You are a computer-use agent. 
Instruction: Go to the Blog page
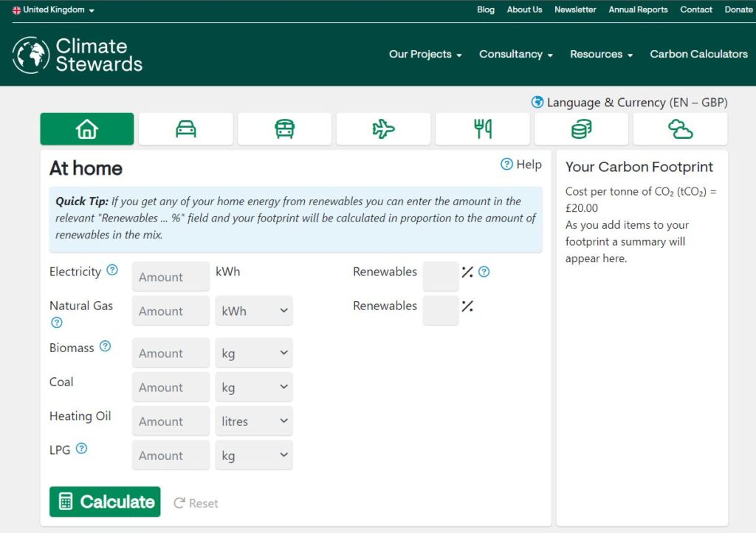pos(486,10)
